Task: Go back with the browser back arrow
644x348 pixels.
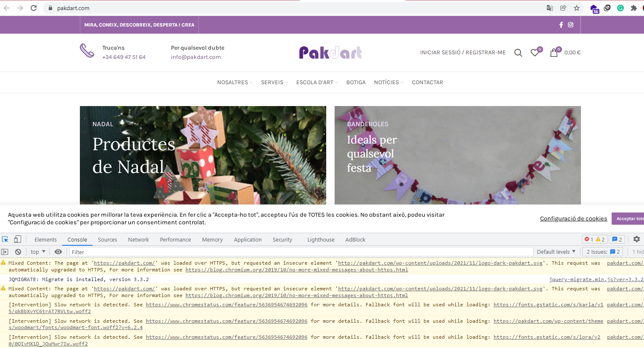Action: [7, 8]
